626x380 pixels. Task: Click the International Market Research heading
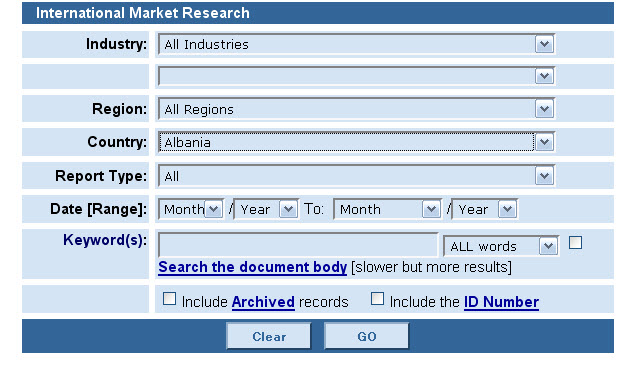143,13
